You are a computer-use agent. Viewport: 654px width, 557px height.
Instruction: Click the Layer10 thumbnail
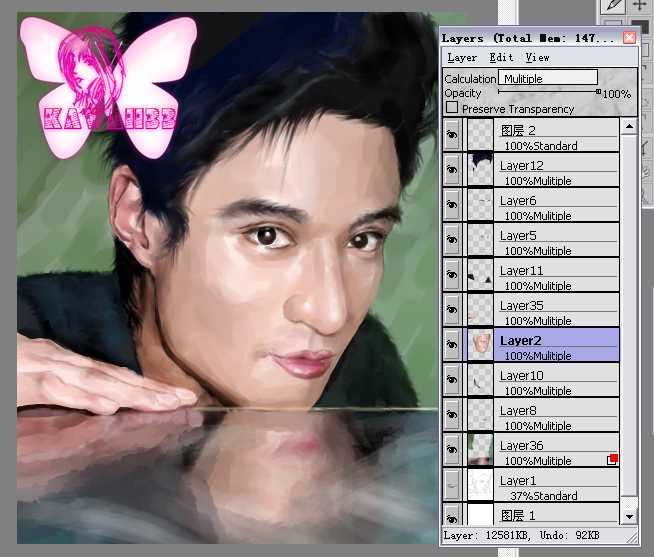click(x=480, y=380)
